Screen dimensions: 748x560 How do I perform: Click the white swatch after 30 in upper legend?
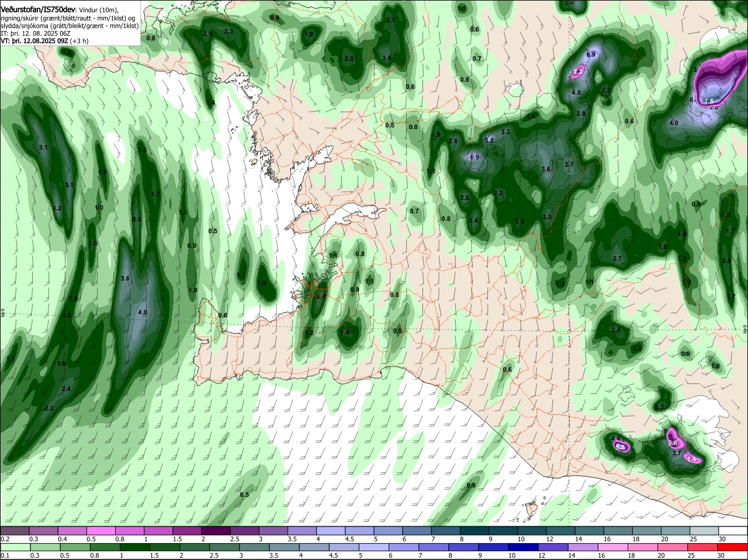click(x=733, y=530)
